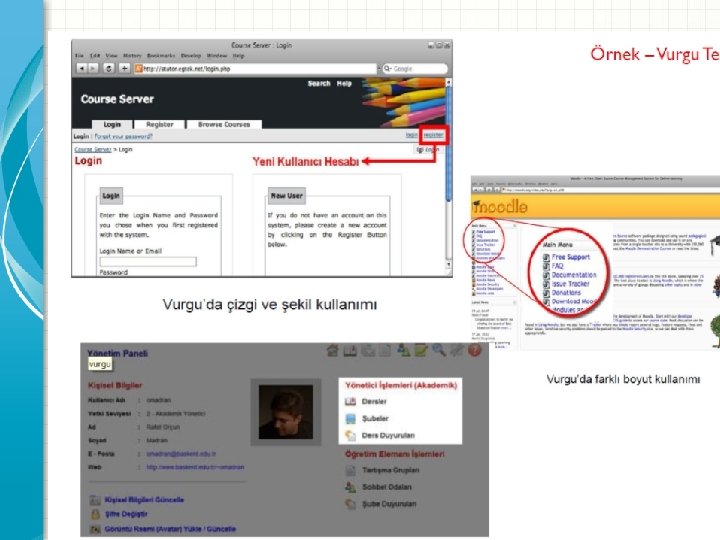The image size is (720, 540).
Task: Open the History menu in Course Server browser
Action: coord(132,56)
